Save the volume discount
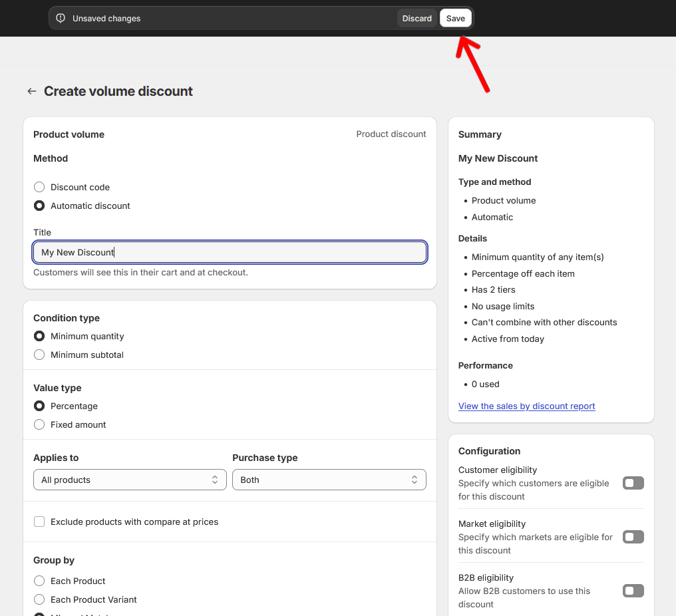 (455, 18)
